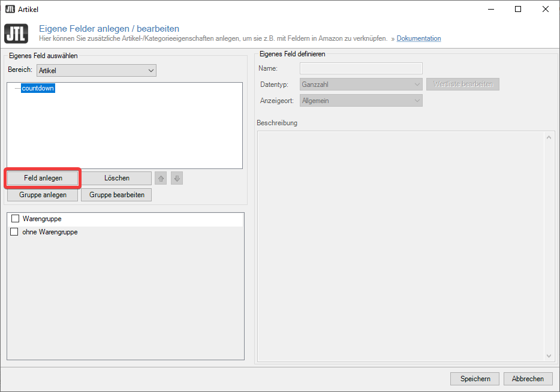Viewport: 560px width, 392px height.
Task: Click the Beschreibung scrollbar down arrow
Action: [x=549, y=356]
